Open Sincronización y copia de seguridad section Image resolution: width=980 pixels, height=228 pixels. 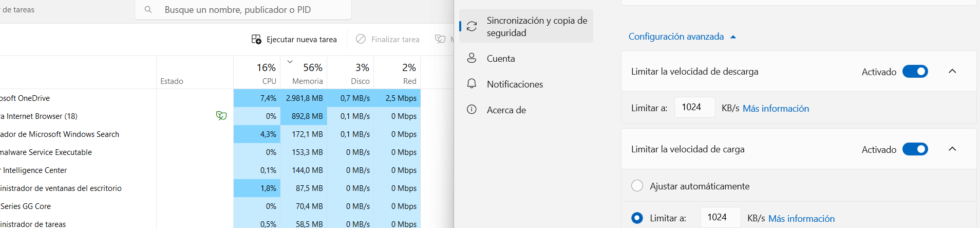pos(526,26)
